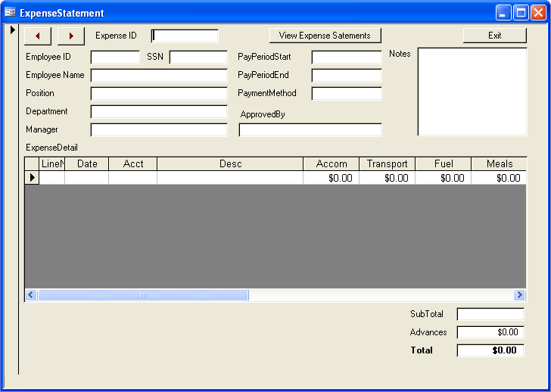Click into the Employee Name field
Screen dimensions: 551x392
coord(159,75)
